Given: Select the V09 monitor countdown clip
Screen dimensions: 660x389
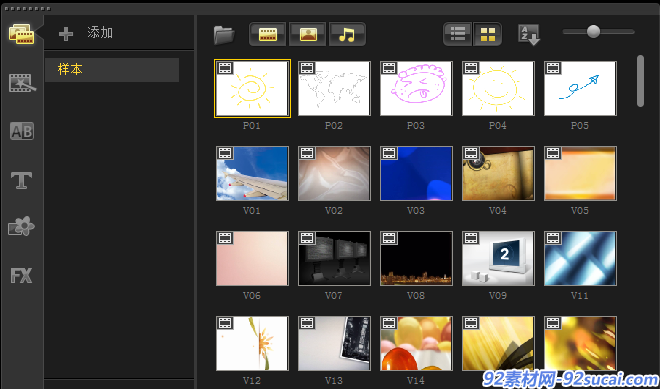Looking at the screenshot, I should pos(498,258).
